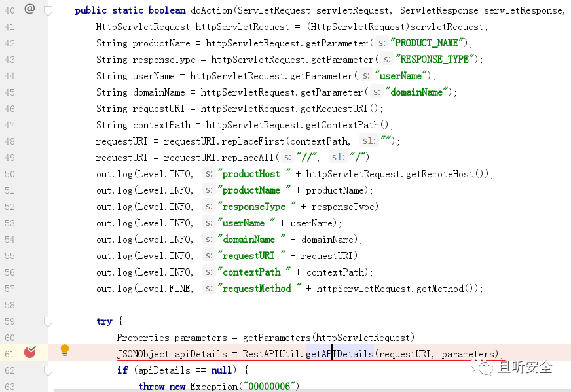Click the "00000006" exception string

(x=269, y=386)
